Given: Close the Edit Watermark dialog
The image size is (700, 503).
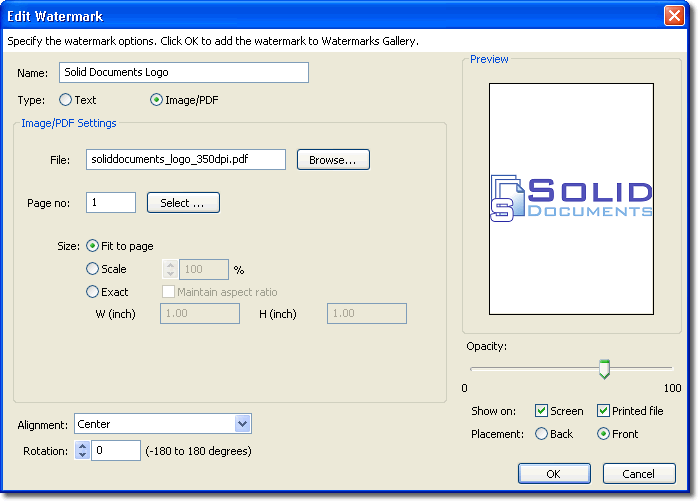Looking at the screenshot, I should [673, 16].
